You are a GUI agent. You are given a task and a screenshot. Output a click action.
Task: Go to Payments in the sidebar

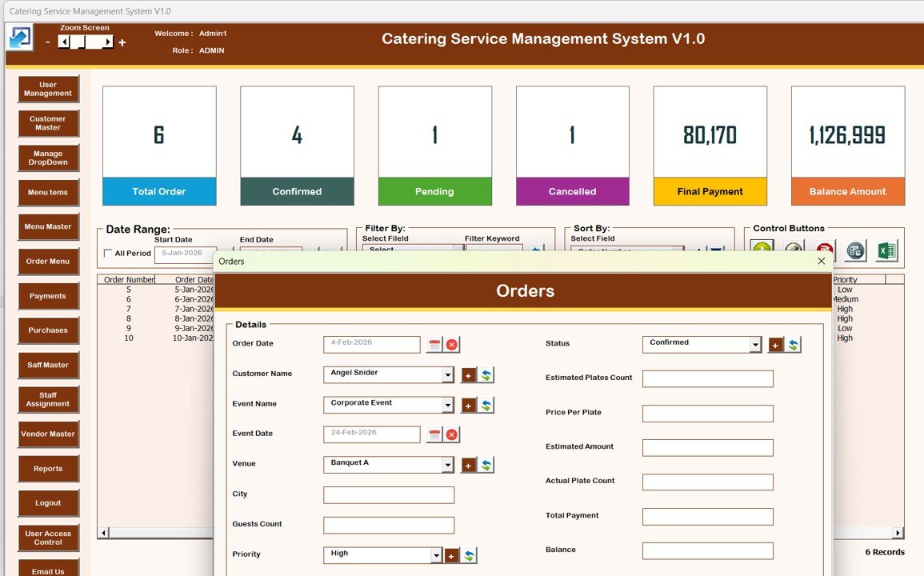coord(48,296)
